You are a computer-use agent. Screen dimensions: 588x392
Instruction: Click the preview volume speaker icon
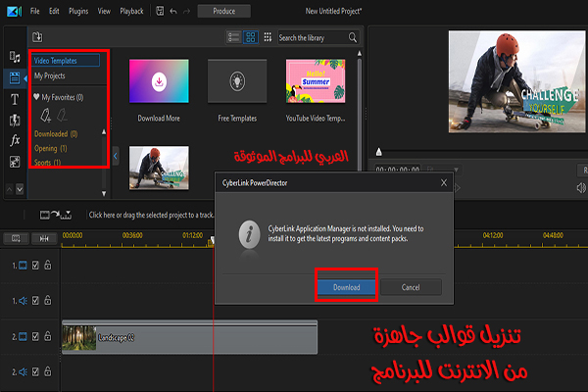pyautogui.click(x=581, y=187)
